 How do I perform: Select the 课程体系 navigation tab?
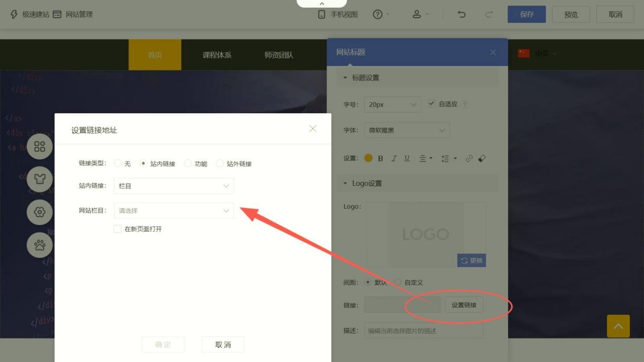pos(217,55)
